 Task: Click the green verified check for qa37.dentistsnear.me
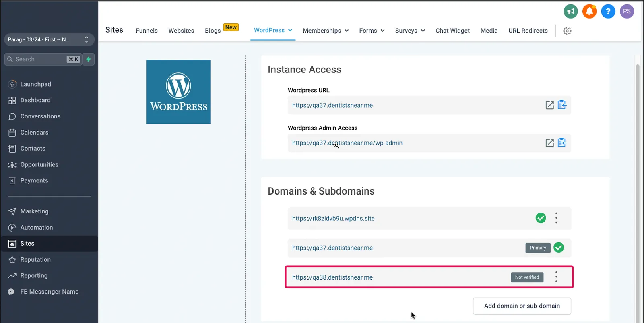(558, 247)
